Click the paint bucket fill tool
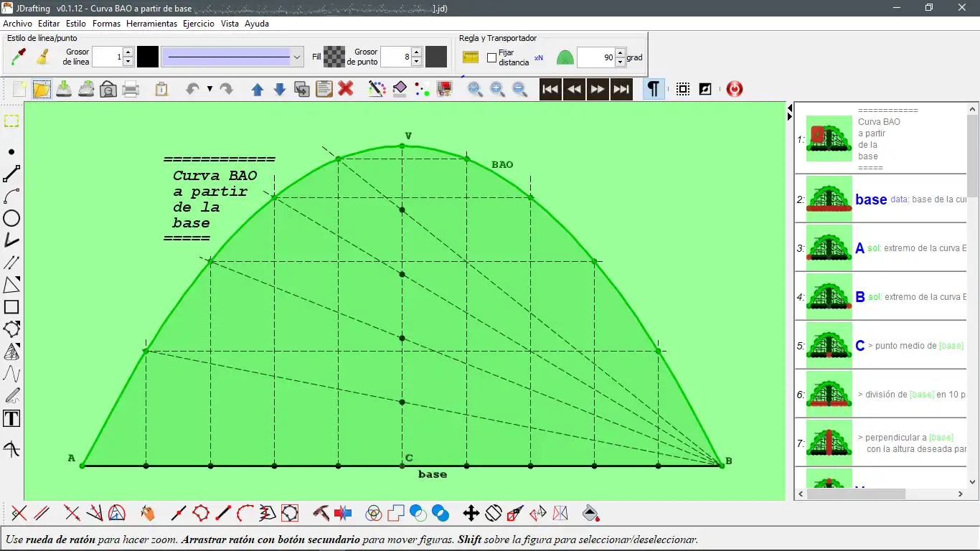The width and height of the screenshot is (980, 551). click(x=591, y=513)
